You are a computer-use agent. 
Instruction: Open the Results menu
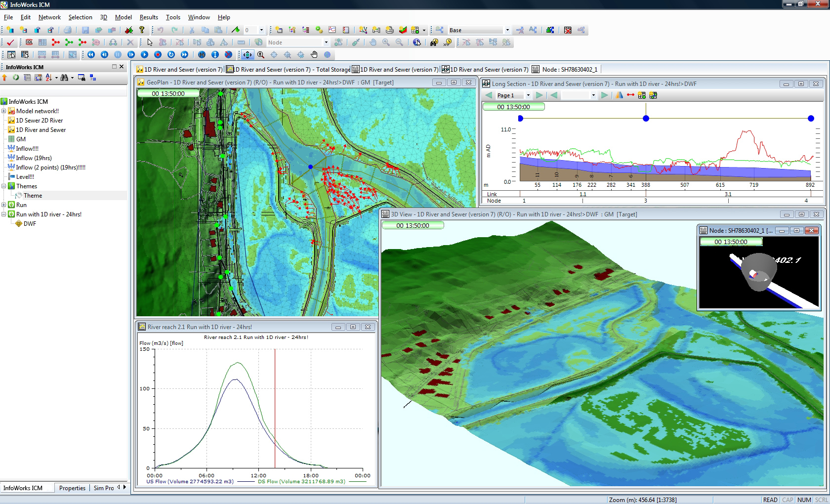pyautogui.click(x=149, y=17)
